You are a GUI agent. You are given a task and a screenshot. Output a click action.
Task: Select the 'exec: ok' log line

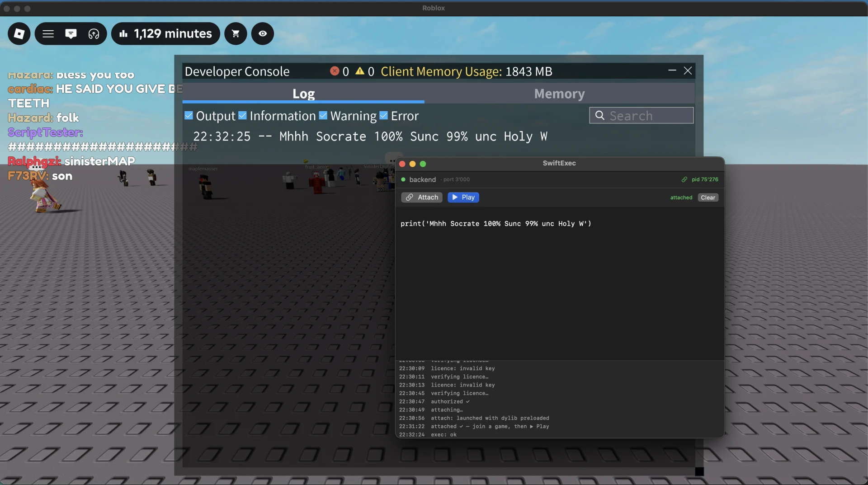(428, 435)
